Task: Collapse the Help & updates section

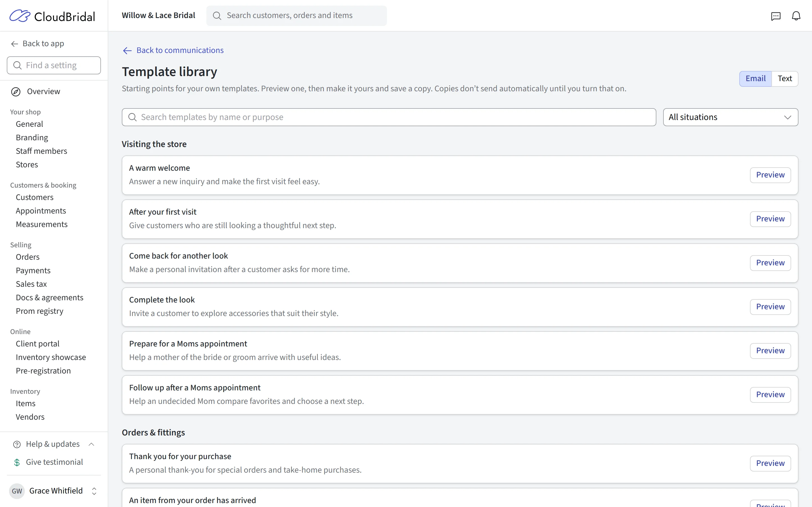Action: click(x=91, y=444)
